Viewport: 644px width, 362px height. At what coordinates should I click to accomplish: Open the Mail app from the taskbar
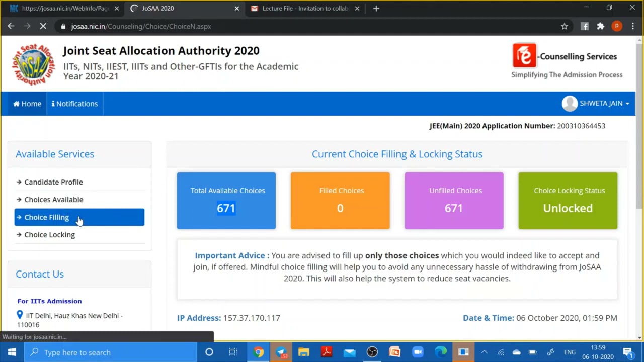click(x=349, y=352)
